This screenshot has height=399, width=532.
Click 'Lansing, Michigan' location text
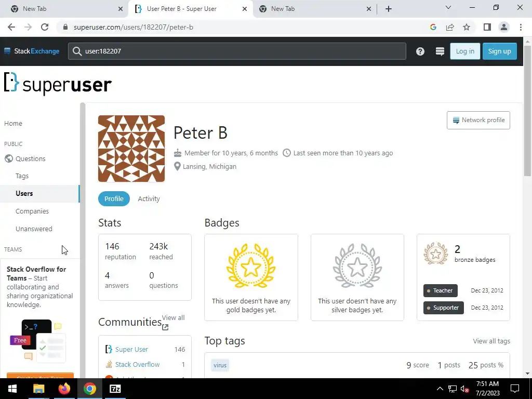coord(209,167)
